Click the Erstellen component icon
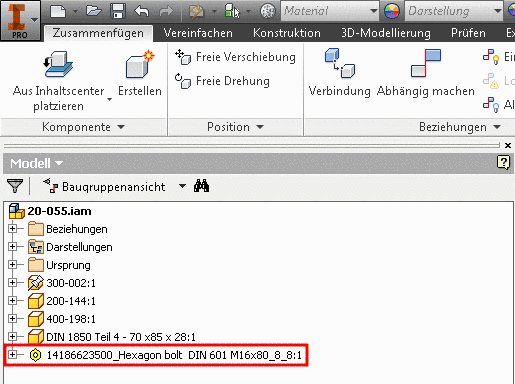 coord(140,64)
